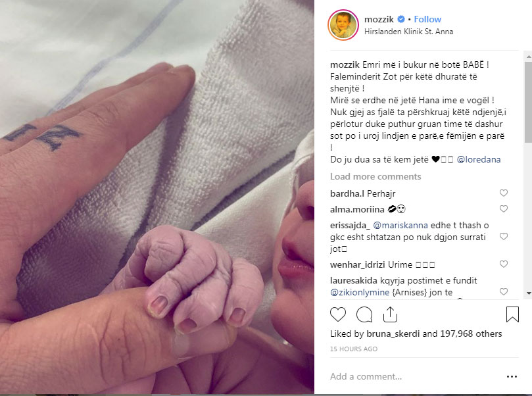
Task: Open the three-dot more options menu
Action: 512,376
